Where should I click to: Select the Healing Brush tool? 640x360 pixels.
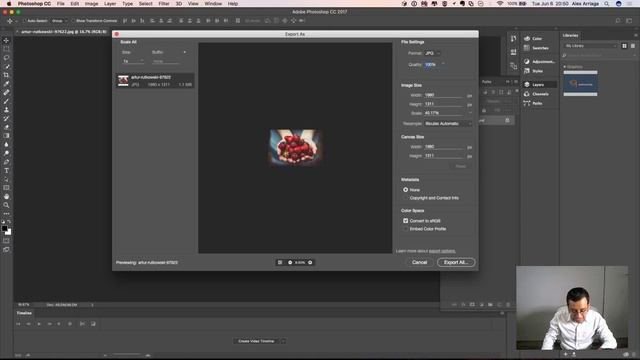coord(6,92)
